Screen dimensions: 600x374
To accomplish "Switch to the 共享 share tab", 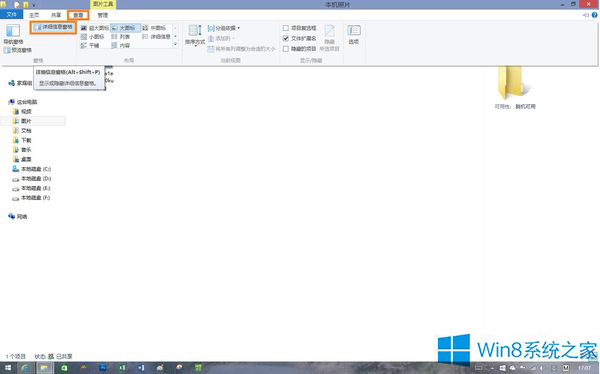I will 56,15.
